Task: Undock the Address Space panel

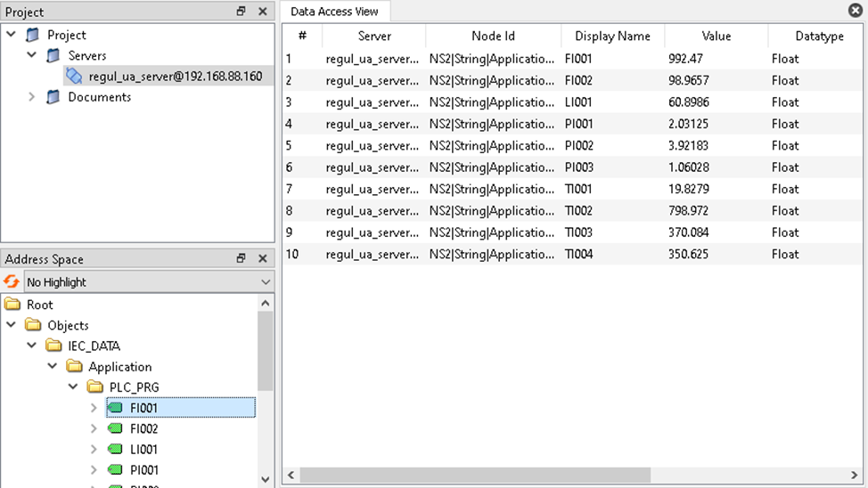Action: (241, 258)
